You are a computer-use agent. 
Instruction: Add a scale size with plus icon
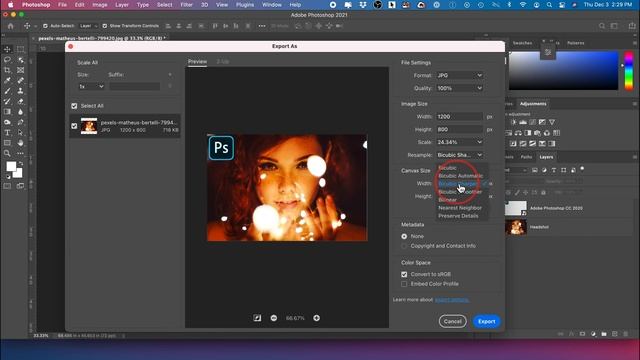pyautogui.click(x=170, y=75)
